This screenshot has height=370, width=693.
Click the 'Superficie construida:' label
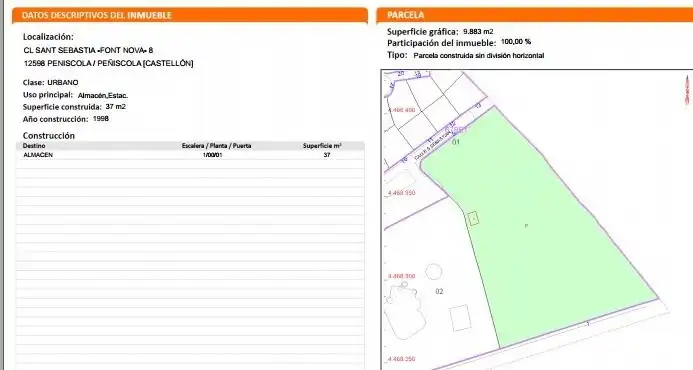62,107
